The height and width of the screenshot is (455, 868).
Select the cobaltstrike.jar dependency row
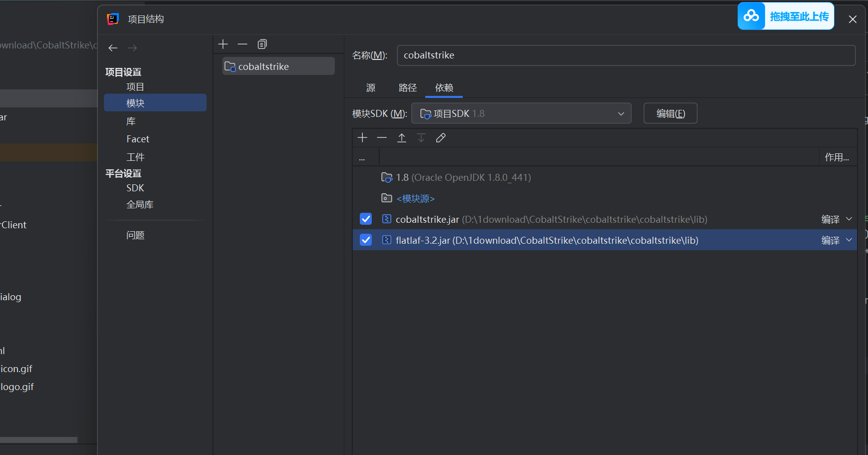pos(605,219)
